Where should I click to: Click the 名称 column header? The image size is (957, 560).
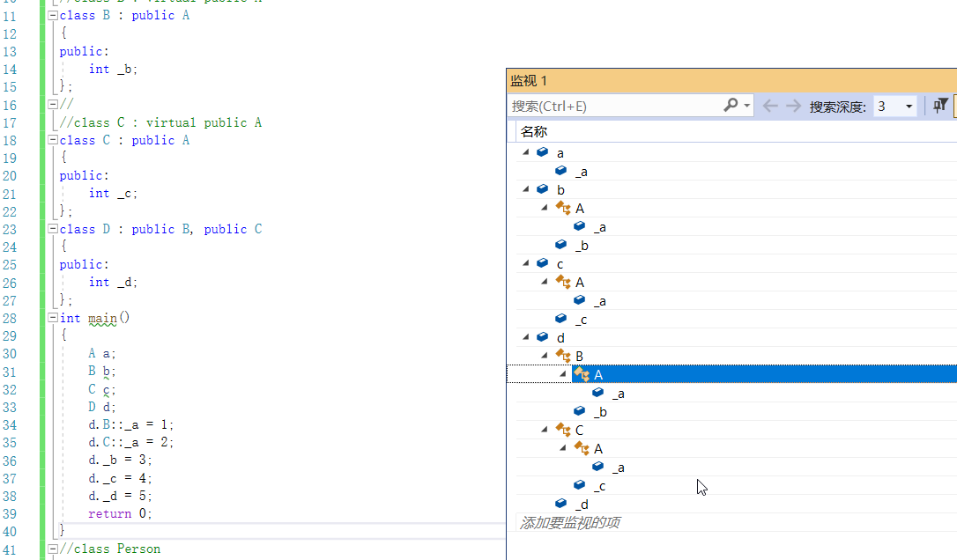pyautogui.click(x=736, y=131)
